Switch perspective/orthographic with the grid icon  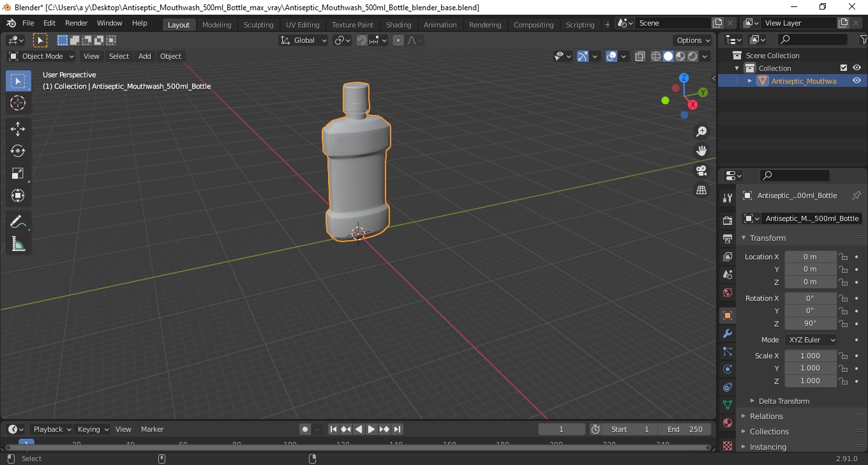(701, 190)
